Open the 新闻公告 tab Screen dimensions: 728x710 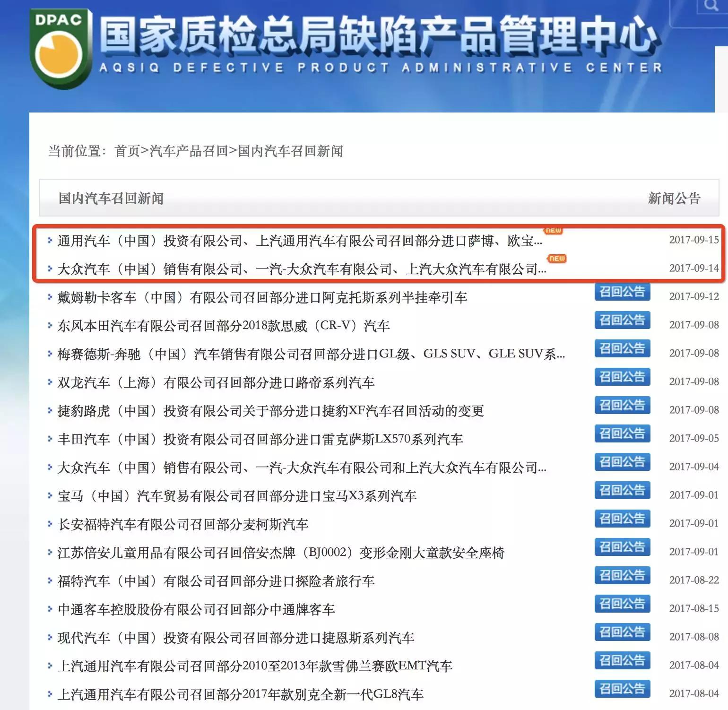point(674,198)
